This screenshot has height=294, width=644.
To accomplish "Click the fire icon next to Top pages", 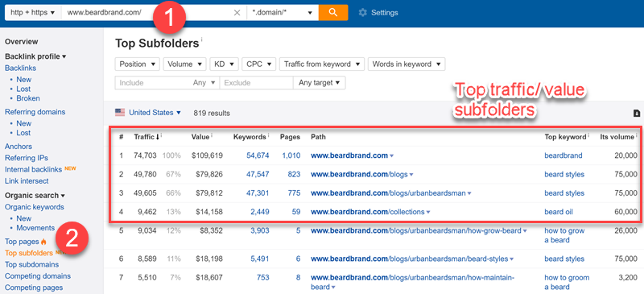I will (x=44, y=242).
